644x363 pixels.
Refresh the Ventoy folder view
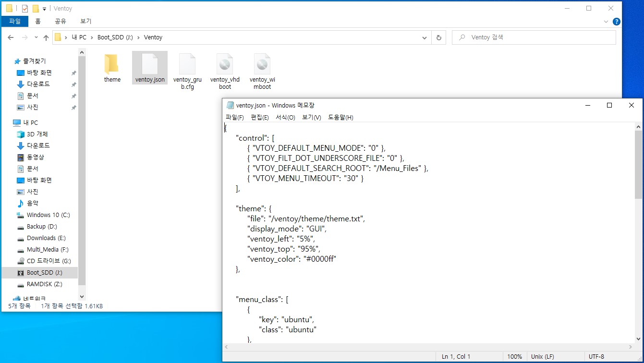[438, 37]
